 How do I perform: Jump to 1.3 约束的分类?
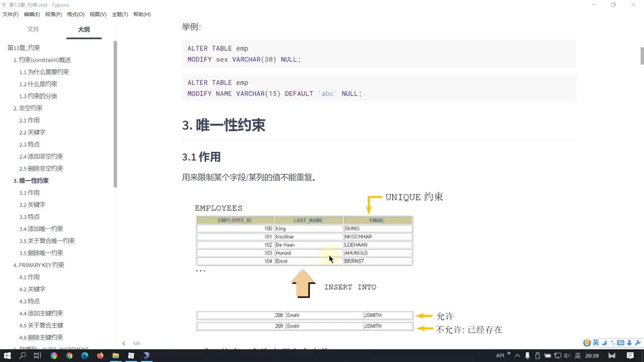point(38,96)
